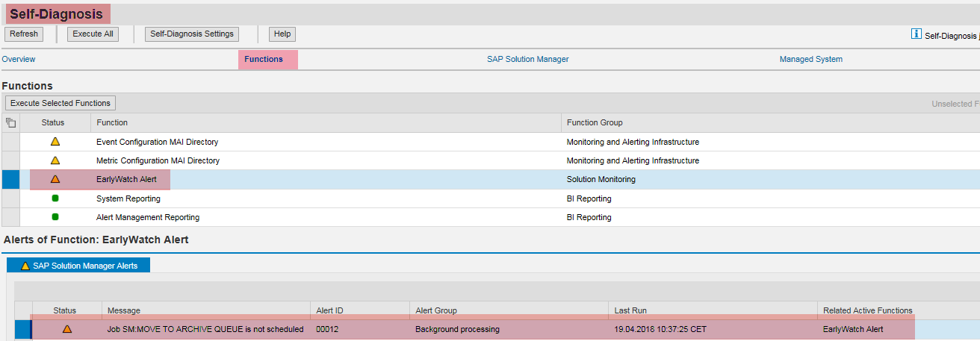Select row selector for Alert Management Reporting

(10, 217)
